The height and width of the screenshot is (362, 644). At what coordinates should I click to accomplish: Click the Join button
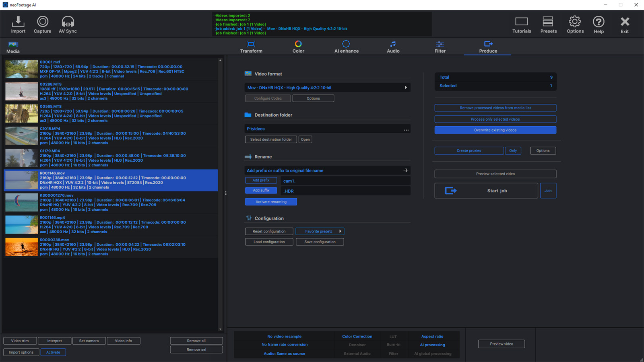(548, 191)
